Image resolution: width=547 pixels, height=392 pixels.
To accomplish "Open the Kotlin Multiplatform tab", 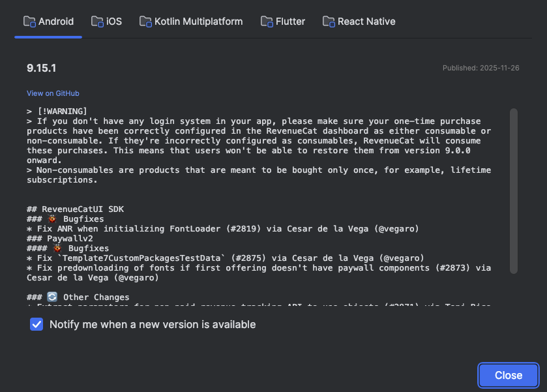I will coord(198,22).
